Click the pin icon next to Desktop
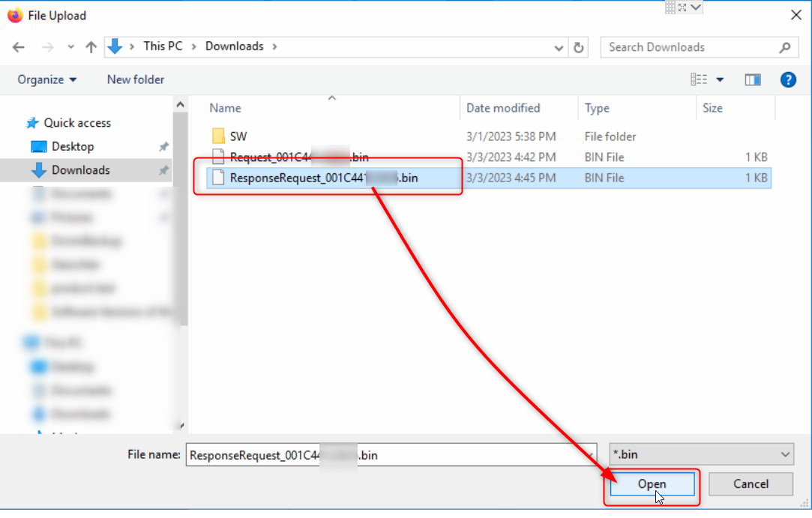Screen dimensions: 812x518 pyautogui.click(x=163, y=147)
